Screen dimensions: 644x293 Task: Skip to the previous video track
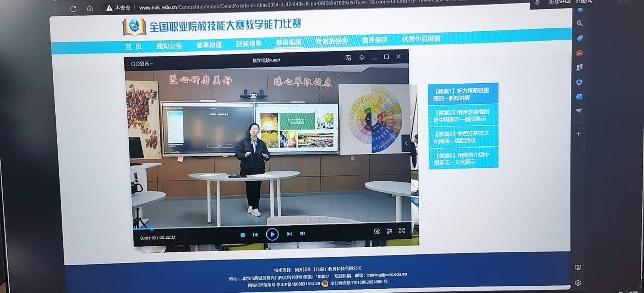[x=255, y=234]
